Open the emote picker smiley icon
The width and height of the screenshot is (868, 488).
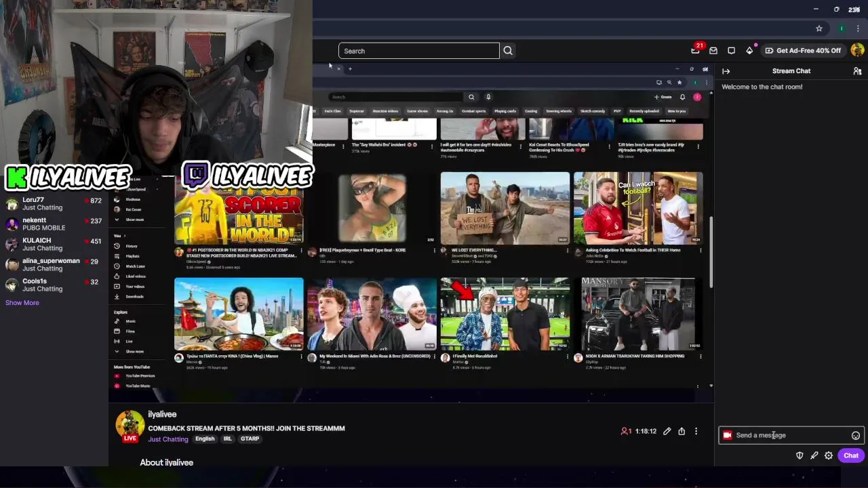pyautogui.click(x=856, y=436)
